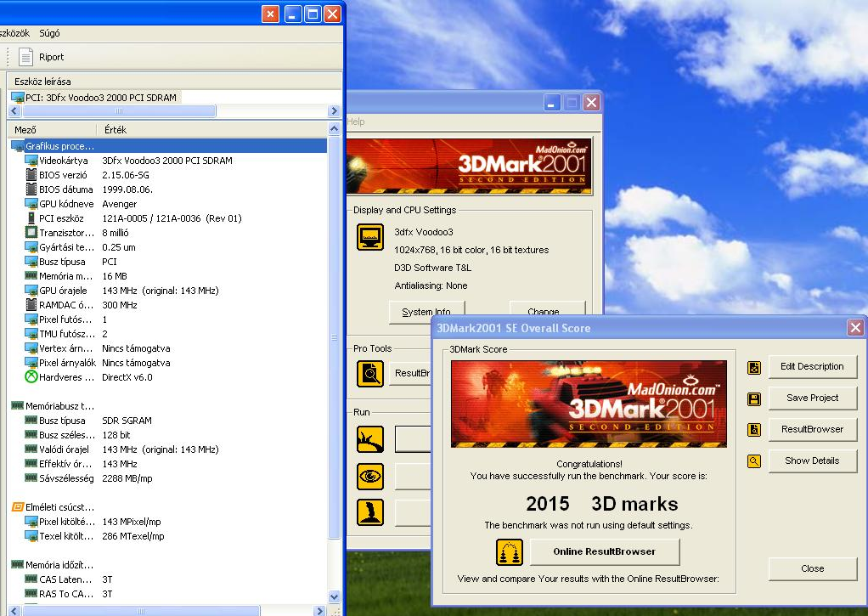Click the Save Project button
The image size is (868, 616).
coord(813,398)
